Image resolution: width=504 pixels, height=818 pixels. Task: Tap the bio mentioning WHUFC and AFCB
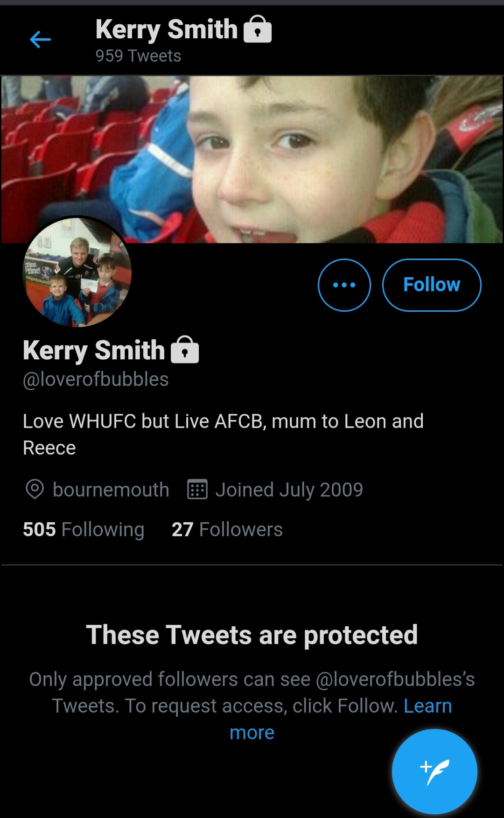coord(224,434)
